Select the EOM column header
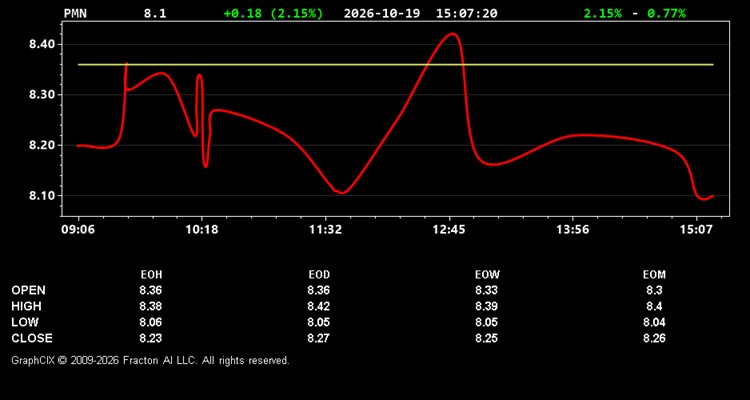The height and width of the screenshot is (400, 750). pyautogui.click(x=654, y=275)
